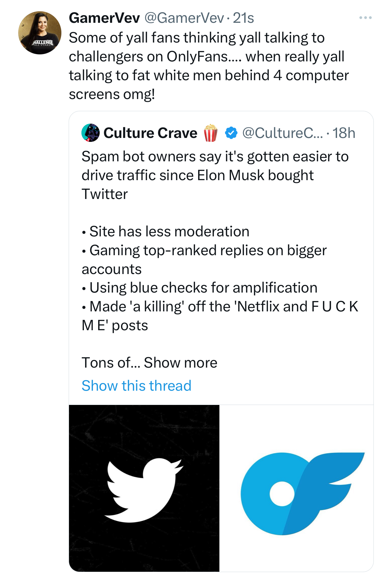Open GamerVev's profile picture
Screen dimensions: 392x576
40,33
